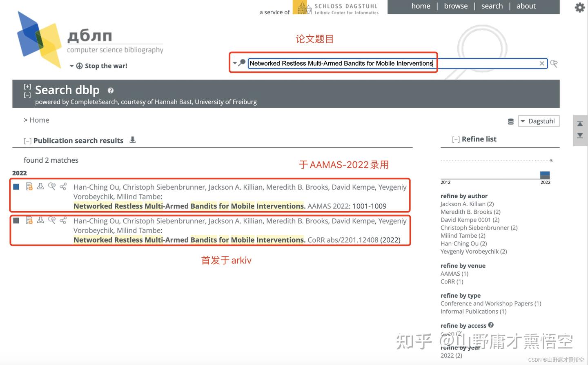Open the Hannah Bast link

pos(173,102)
